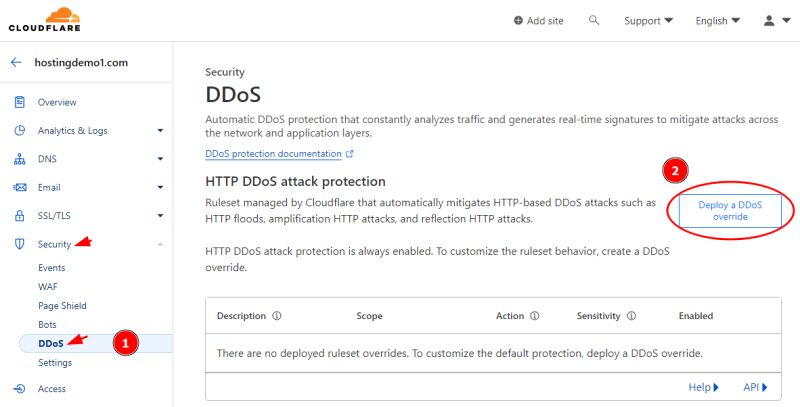Click the HTTP DDoS attack protection heading
This screenshot has height=407, width=800.
pos(295,181)
